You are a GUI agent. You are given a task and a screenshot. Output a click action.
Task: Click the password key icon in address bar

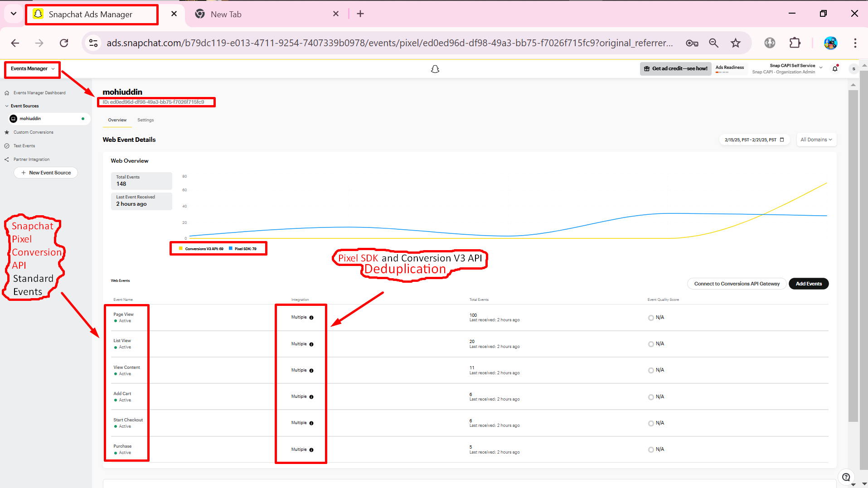tap(692, 43)
